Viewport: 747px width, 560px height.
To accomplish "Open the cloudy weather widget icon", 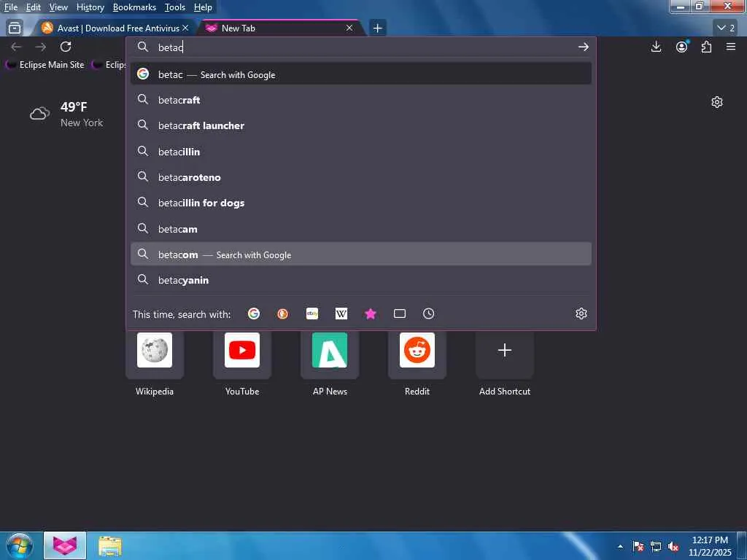I will point(39,114).
